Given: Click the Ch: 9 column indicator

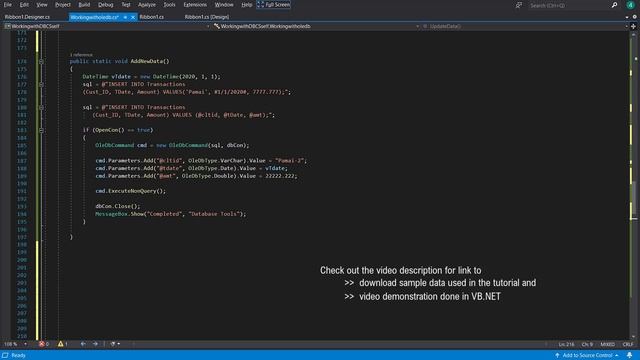Looking at the screenshot, I should click(587, 344).
